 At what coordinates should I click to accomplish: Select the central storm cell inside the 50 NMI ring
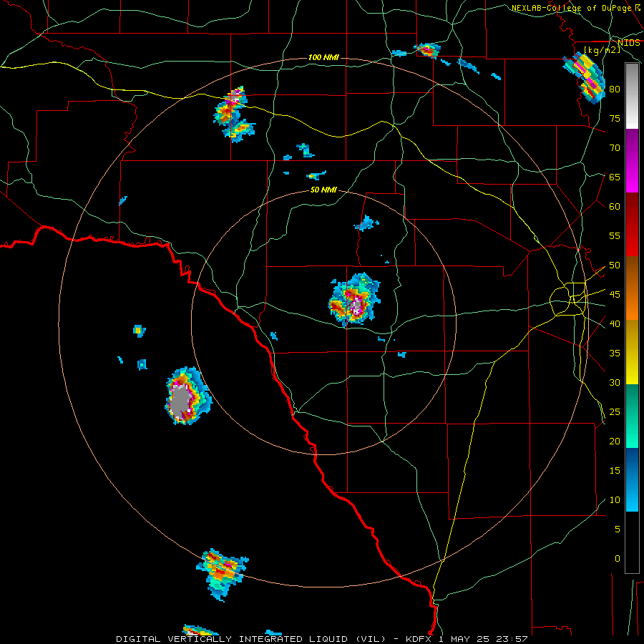tap(355, 300)
